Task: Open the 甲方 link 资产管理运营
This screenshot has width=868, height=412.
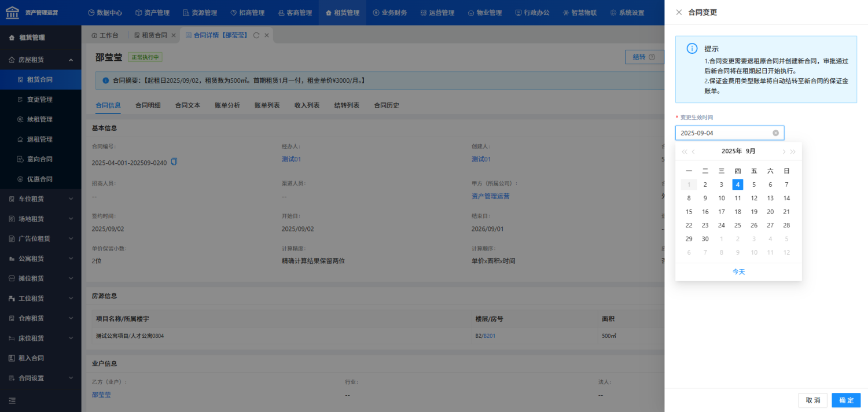Action: (x=491, y=196)
